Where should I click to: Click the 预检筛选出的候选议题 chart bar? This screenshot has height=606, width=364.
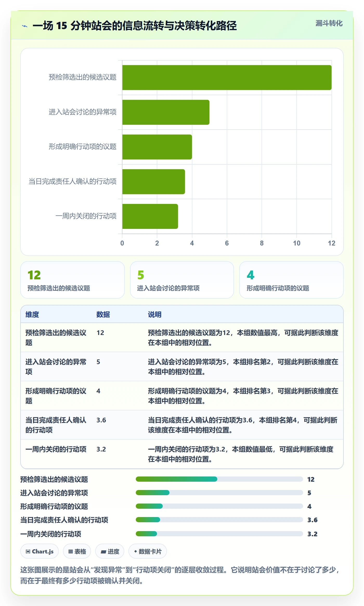click(227, 78)
